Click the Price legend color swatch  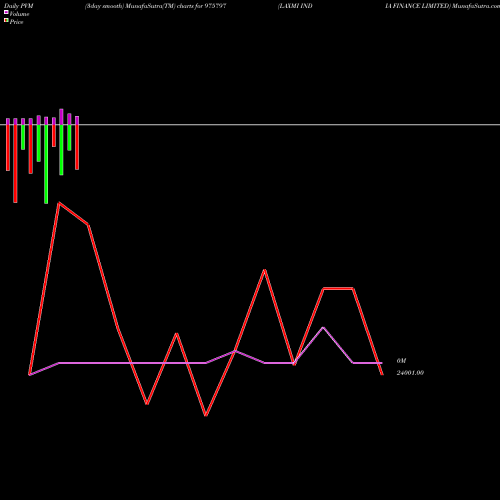[6, 21]
